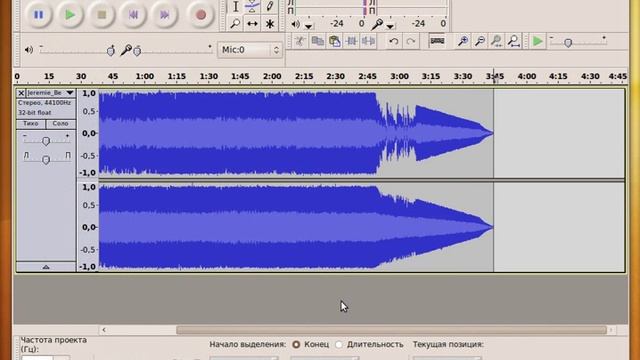
Task: Click the speaker icon beside volume slider
Action: click(29, 50)
